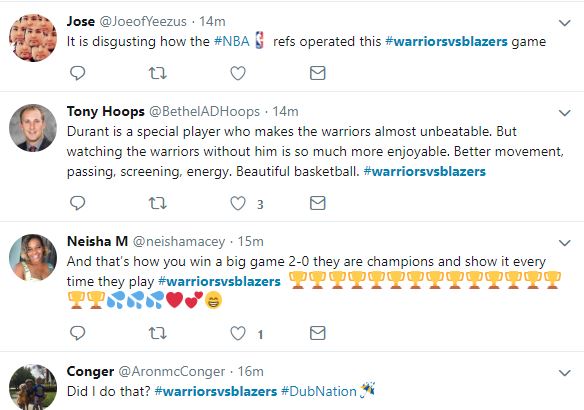Visit the @BethelADHoops profile handle

(x=204, y=111)
